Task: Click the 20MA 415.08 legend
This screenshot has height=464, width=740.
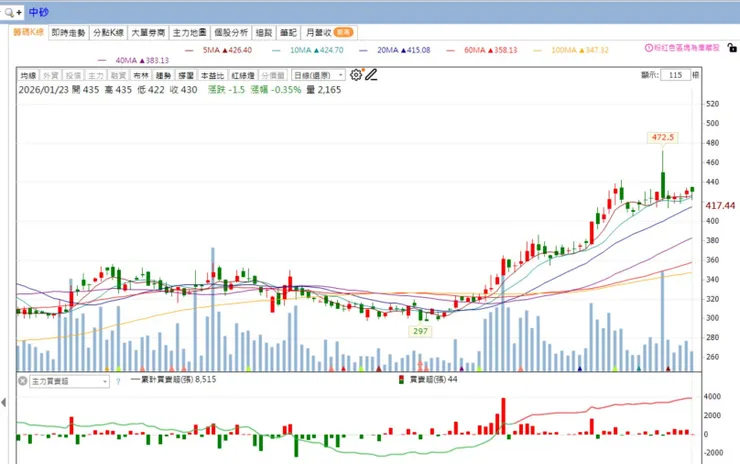Action: click(395, 50)
